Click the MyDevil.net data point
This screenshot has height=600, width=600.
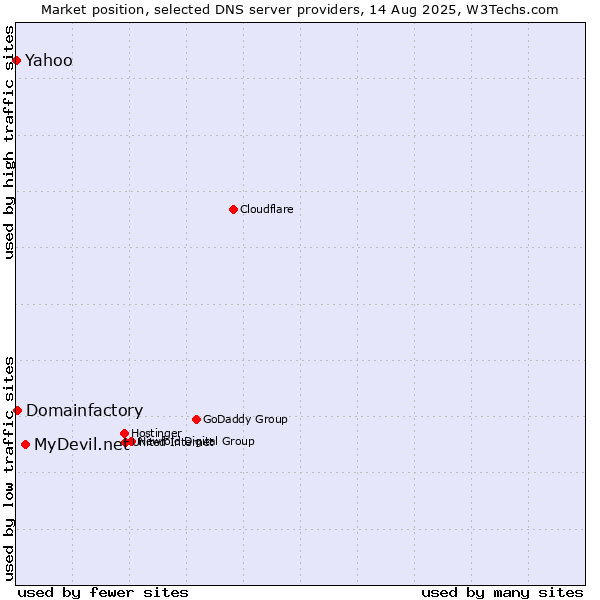pos(26,444)
